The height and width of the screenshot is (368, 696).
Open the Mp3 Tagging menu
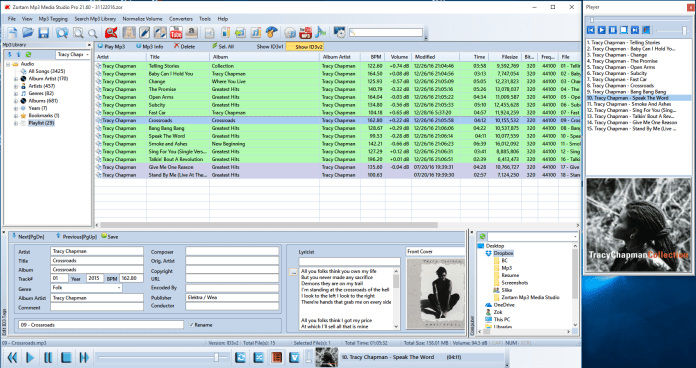tap(53, 19)
